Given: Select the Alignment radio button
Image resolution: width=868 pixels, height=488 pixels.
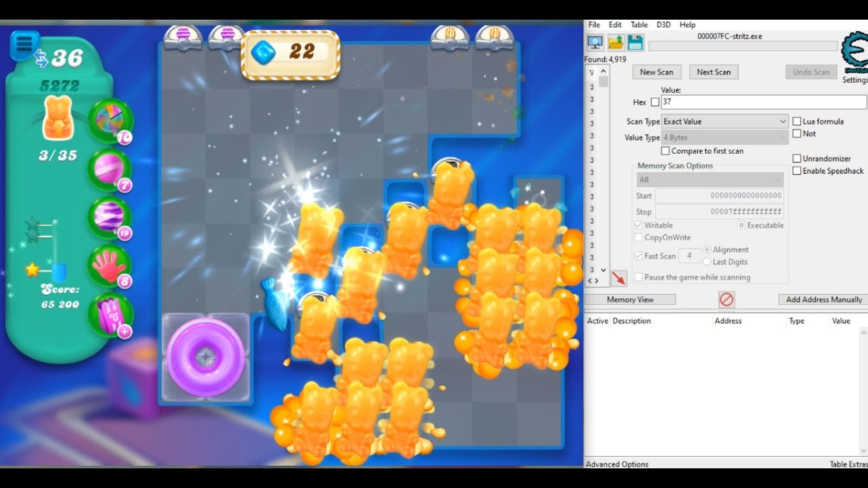Looking at the screenshot, I should pyautogui.click(x=707, y=249).
